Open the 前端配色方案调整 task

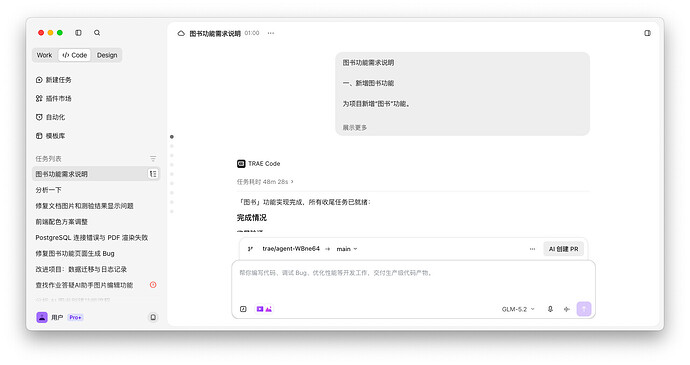point(96,221)
